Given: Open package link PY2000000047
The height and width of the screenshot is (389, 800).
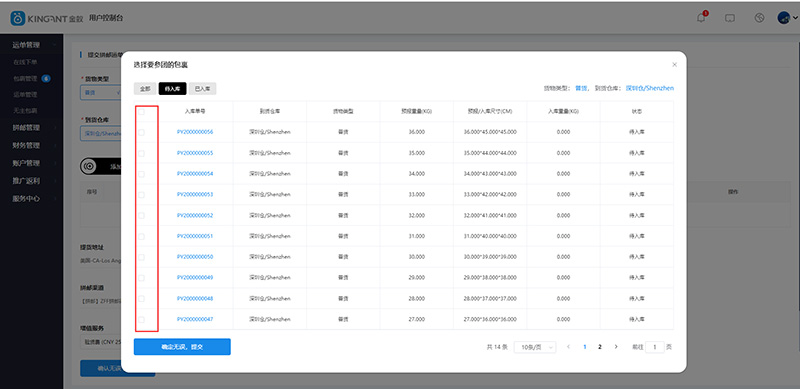Looking at the screenshot, I should [x=195, y=320].
